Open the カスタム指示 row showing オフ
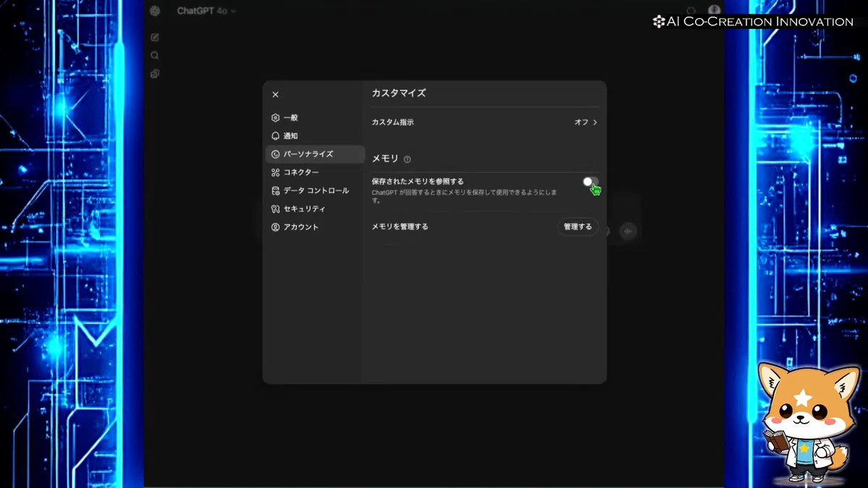This screenshot has height=488, width=868. (485, 122)
